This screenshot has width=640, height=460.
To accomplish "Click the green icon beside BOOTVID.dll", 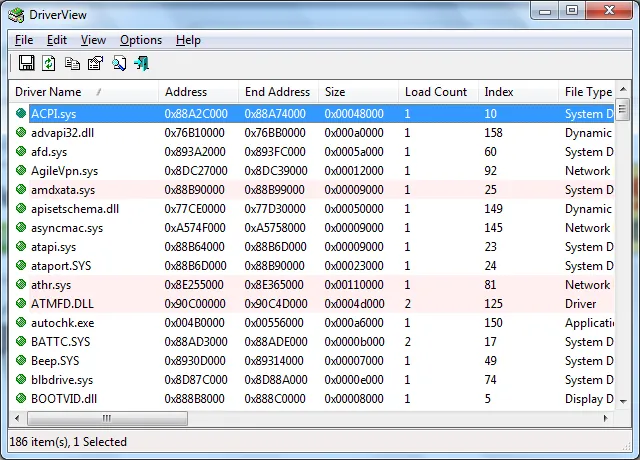I will pyautogui.click(x=21, y=398).
